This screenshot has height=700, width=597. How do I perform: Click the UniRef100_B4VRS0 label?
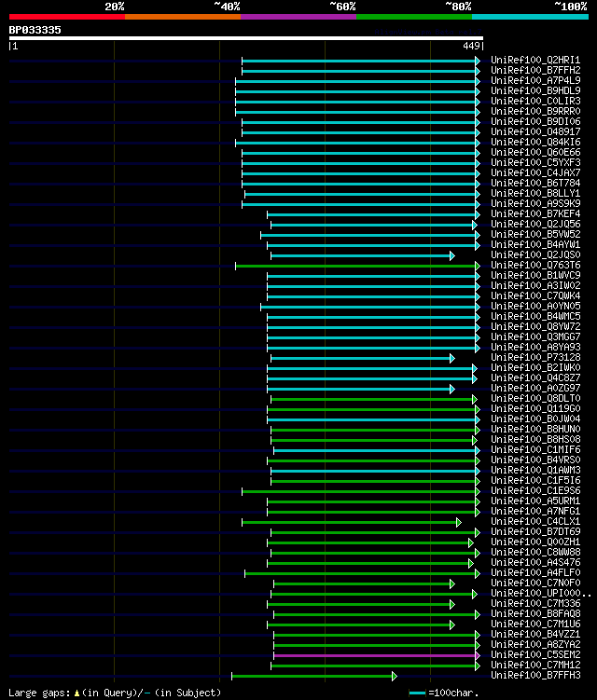(x=535, y=460)
